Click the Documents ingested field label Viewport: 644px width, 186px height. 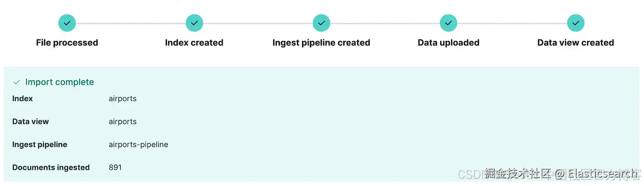click(51, 167)
